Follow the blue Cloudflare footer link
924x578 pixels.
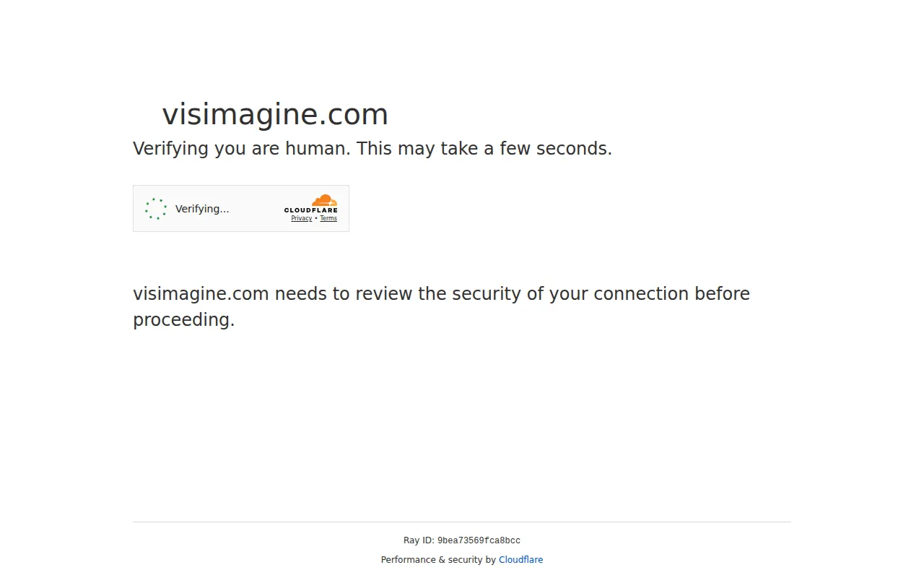tap(520, 560)
